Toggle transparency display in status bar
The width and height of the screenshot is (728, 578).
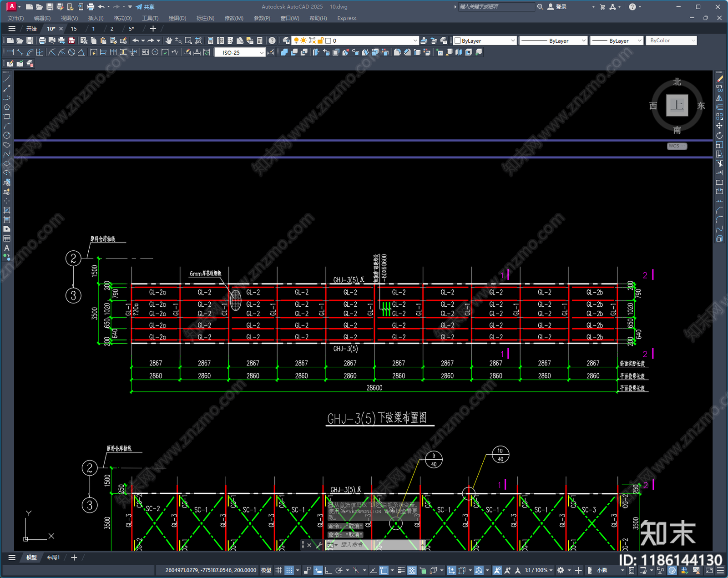tap(412, 570)
